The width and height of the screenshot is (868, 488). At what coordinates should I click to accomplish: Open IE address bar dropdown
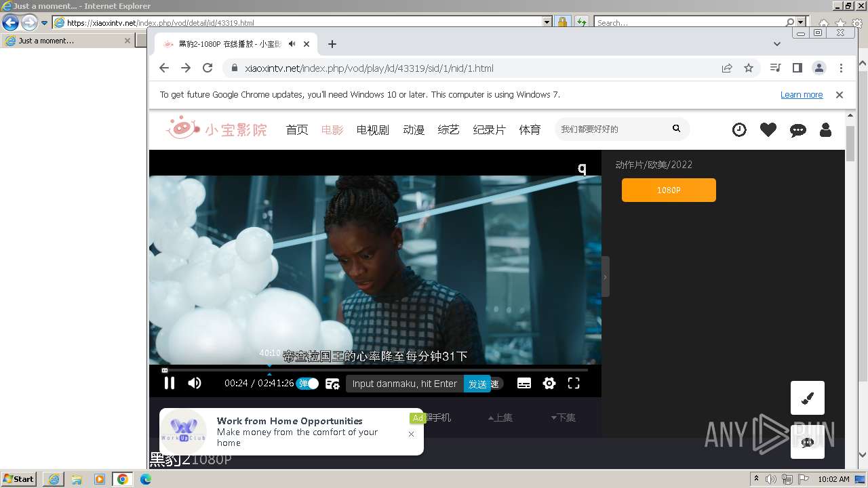547,22
